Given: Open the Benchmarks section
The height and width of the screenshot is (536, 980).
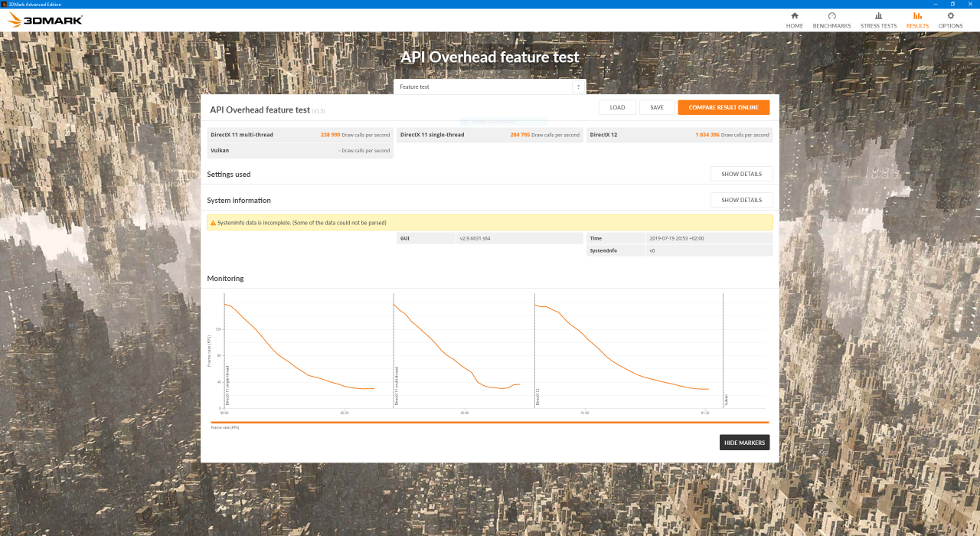Looking at the screenshot, I should click(x=831, y=20).
